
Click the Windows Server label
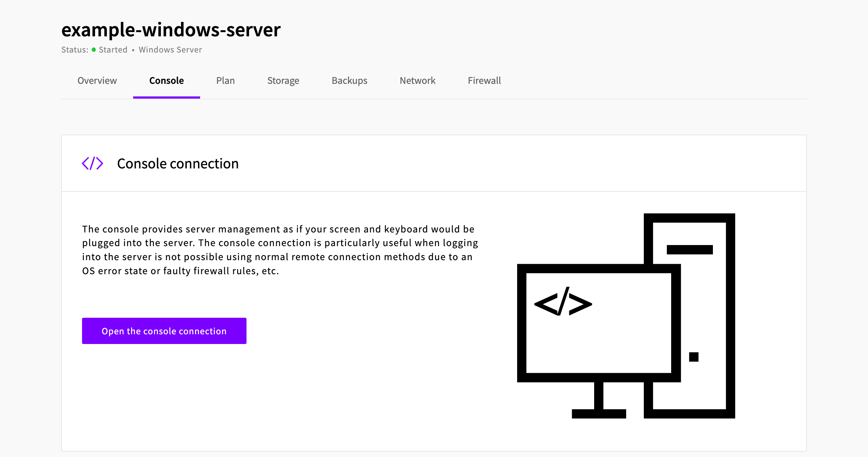coord(170,50)
